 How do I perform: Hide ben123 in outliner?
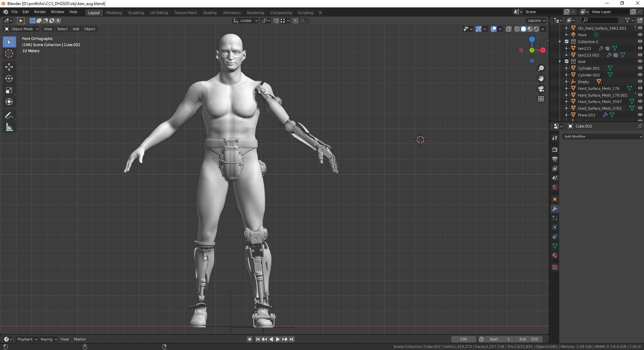640,48
